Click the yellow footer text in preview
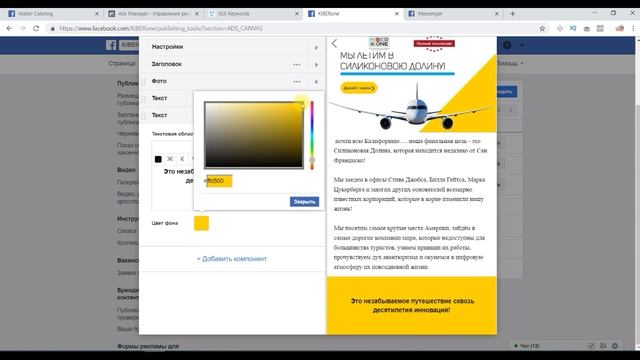Image resolution: width=640 pixels, height=360 pixels. [412, 305]
